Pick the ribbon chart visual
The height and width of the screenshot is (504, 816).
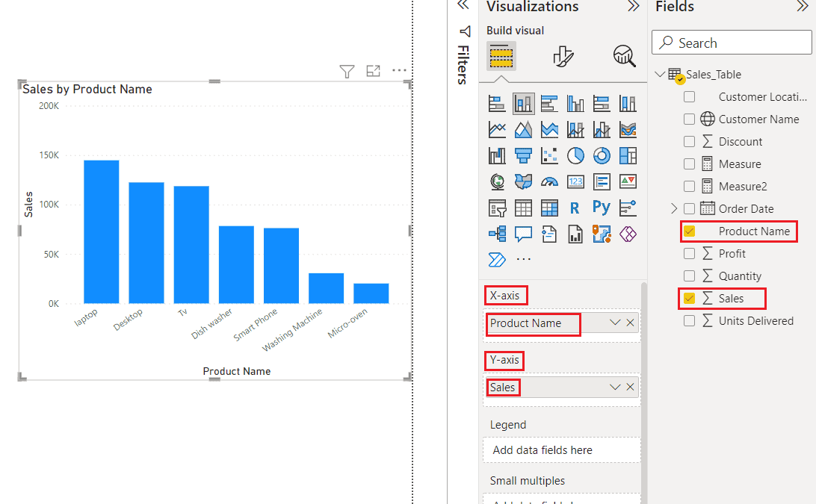(x=628, y=129)
